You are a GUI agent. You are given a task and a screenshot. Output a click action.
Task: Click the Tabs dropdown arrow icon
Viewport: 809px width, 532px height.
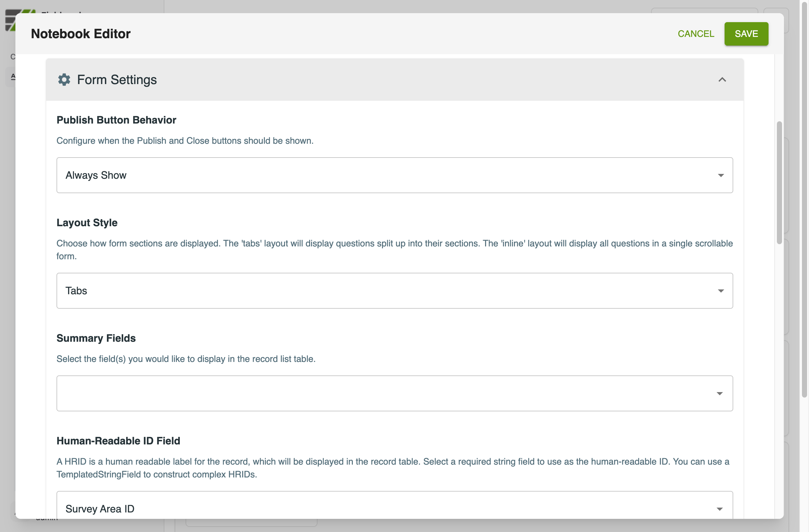click(x=721, y=291)
